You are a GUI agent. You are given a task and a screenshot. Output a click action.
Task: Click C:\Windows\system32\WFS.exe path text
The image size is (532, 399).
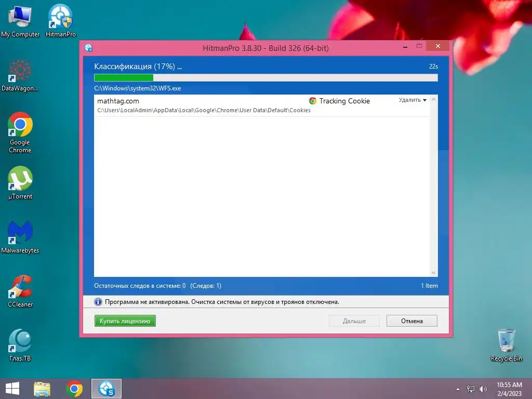(x=137, y=88)
